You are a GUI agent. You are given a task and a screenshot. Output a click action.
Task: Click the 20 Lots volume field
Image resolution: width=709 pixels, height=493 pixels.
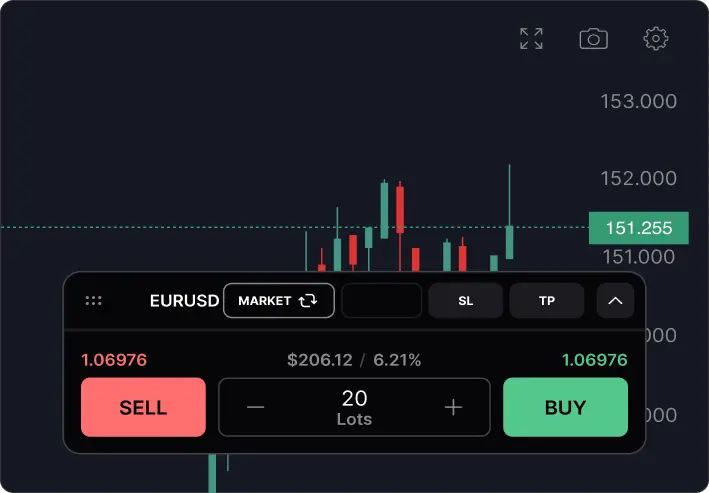click(354, 407)
